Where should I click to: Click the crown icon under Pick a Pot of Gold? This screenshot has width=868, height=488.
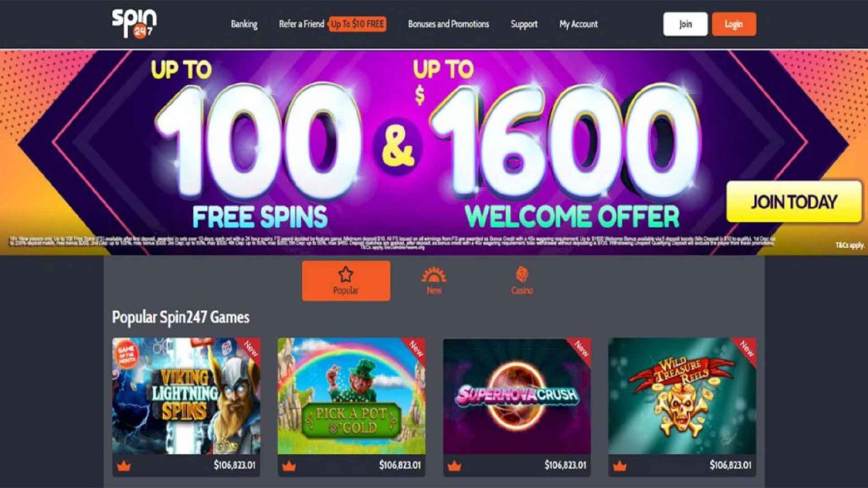[289, 466]
